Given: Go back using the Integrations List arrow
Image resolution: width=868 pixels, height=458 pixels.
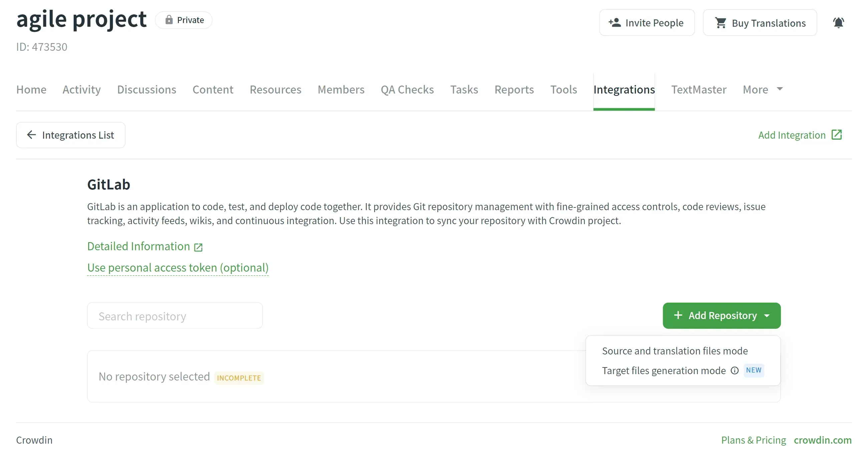Looking at the screenshot, I should pyautogui.click(x=31, y=135).
